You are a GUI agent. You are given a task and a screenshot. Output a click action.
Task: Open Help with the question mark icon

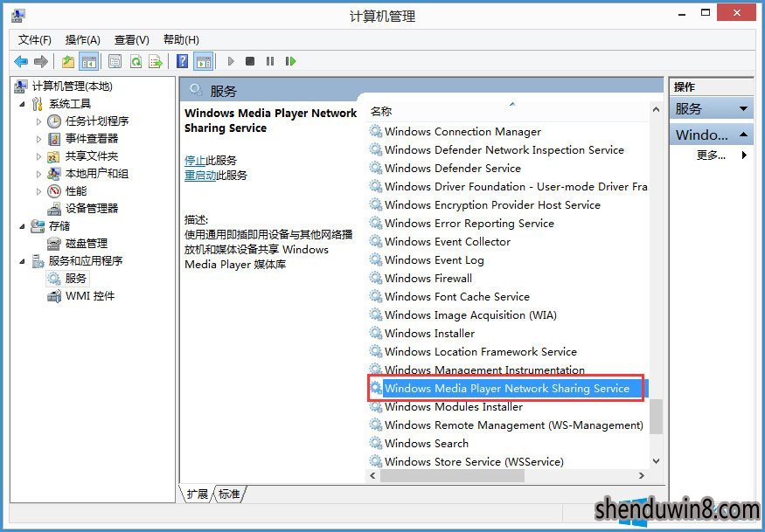click(x=183, y=61)
